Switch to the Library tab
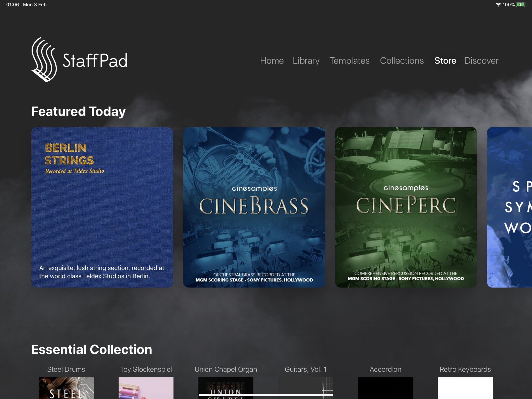 [x=306, y=60]
